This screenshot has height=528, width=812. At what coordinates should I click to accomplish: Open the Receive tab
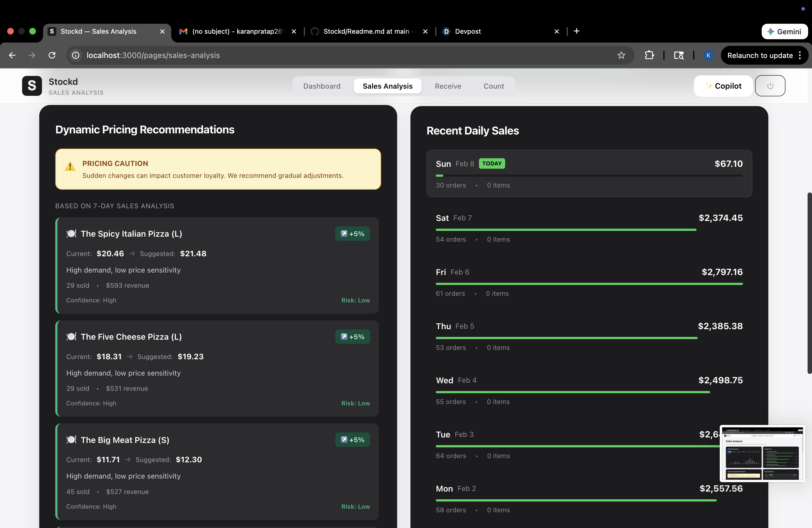[x=448, y=86]
